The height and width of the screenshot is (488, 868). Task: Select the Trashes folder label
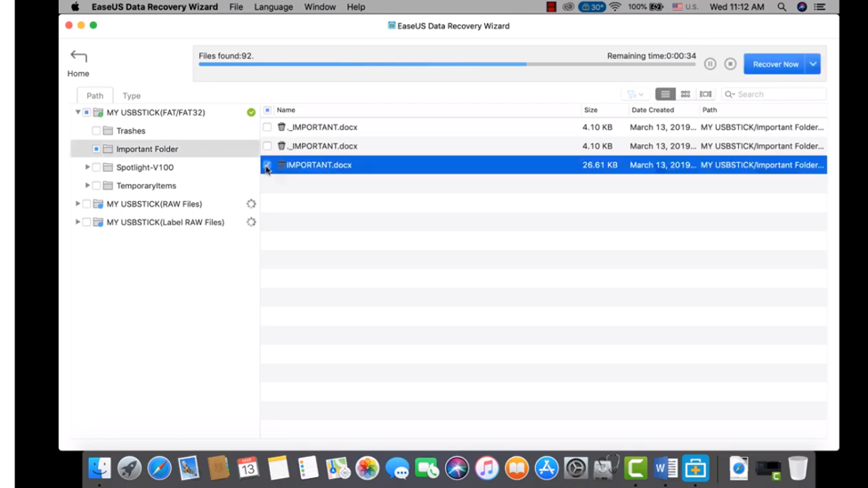131,131
